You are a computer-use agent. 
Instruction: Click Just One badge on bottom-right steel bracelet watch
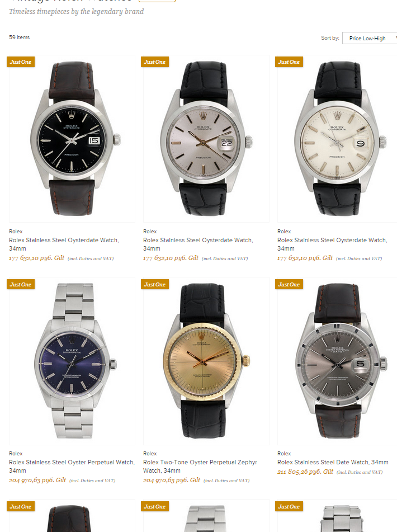(289, 507)
